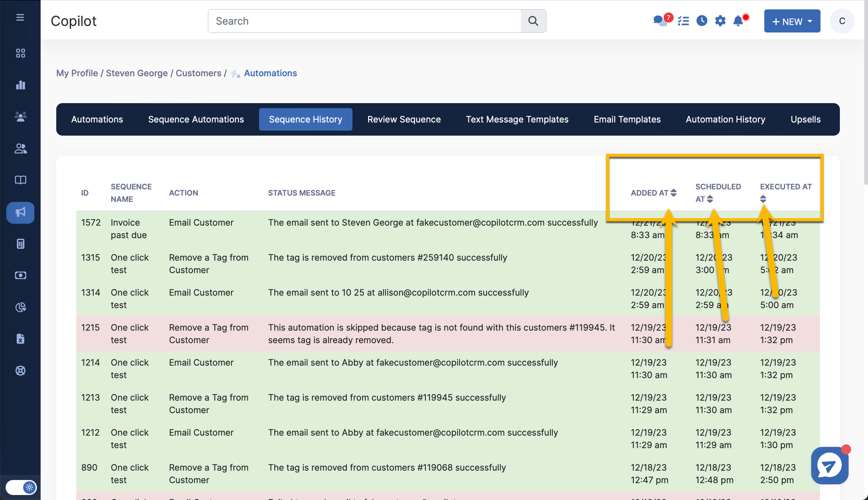Open the spreadsheet file icon in sidebar
868x500 pixels.
[20, 339]
